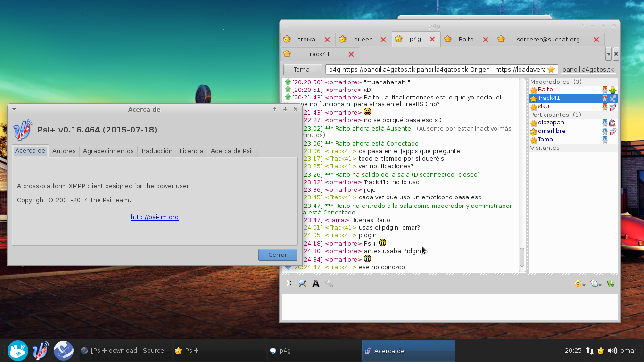Open the Agradecimientos tab

108,151
